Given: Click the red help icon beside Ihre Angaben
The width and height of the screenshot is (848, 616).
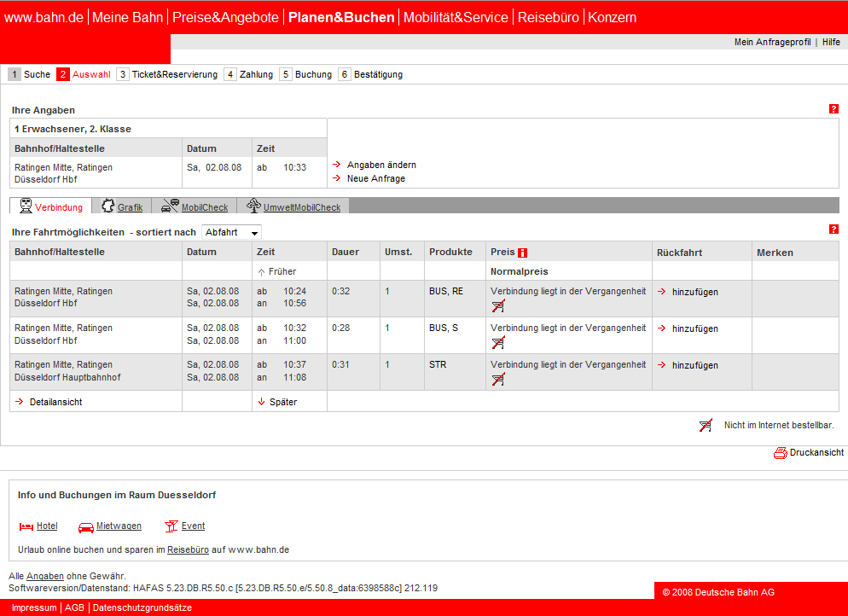Looking at the screenshot, I should pos(833,109).
